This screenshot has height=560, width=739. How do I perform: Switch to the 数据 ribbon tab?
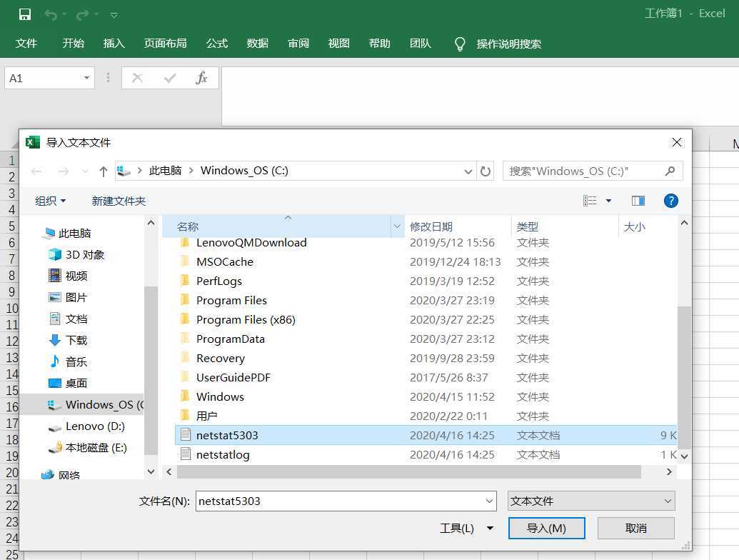pos(257,44)
